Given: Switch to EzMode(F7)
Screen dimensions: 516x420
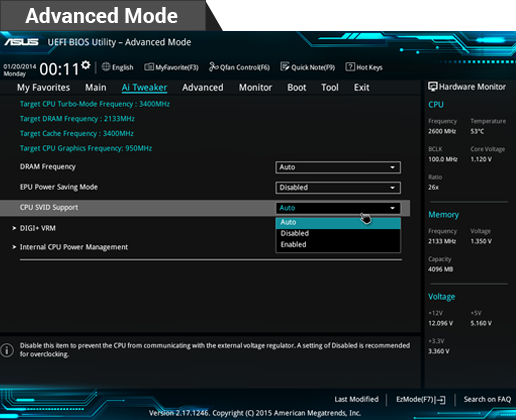Looking at the screenshot, I should tap(421, 399).
